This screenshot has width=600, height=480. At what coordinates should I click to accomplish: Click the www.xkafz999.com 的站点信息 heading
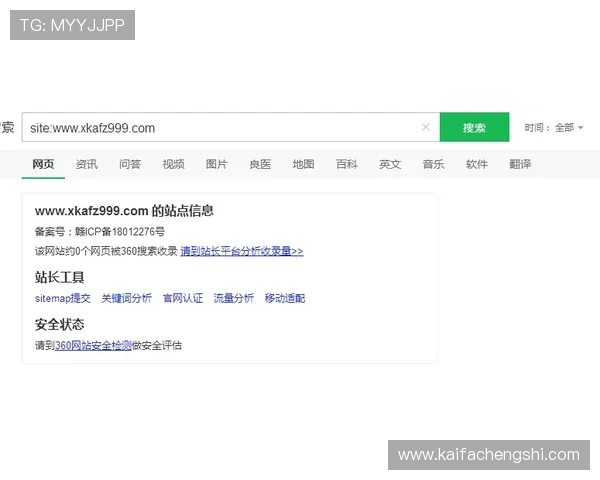124,211
